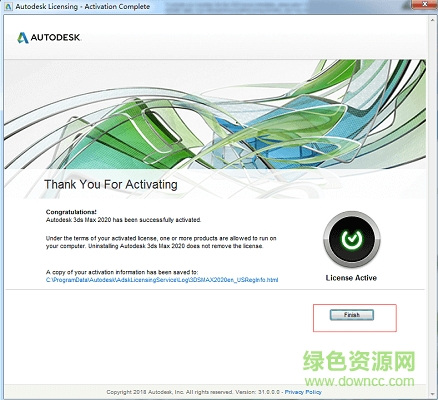
Task: Click the 'successfully activated' message line
Action: (x=123, y=220)
